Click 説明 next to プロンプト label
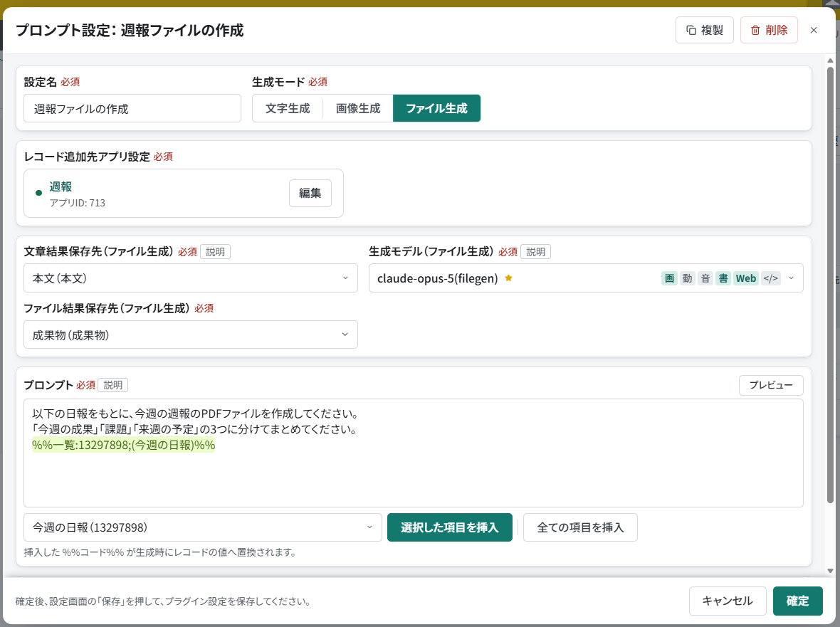The width and height of the screenshot is (840, 627). [113, 385]
